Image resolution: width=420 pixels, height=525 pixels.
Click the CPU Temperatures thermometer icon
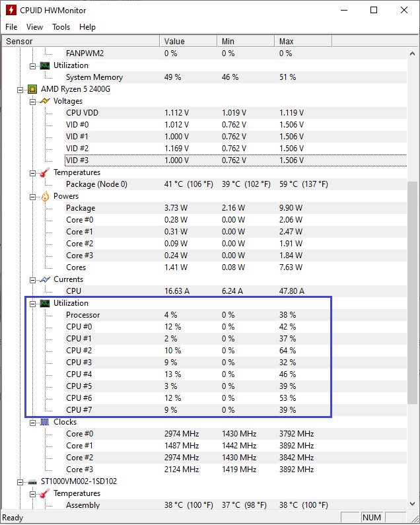coord(45,172)
